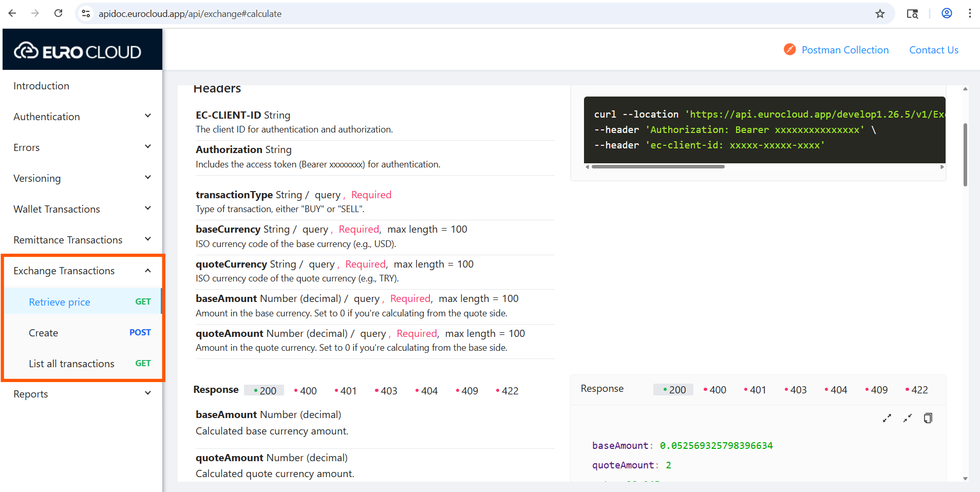Select 409 tab in left Response section
Image resolution: width=980 pixels, height=492 pixels.
tap(467, 391)
